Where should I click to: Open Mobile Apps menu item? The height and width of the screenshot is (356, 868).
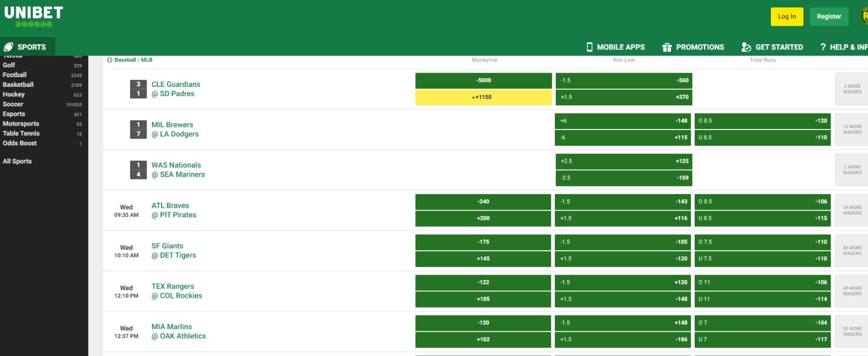(x=616, y=47)
